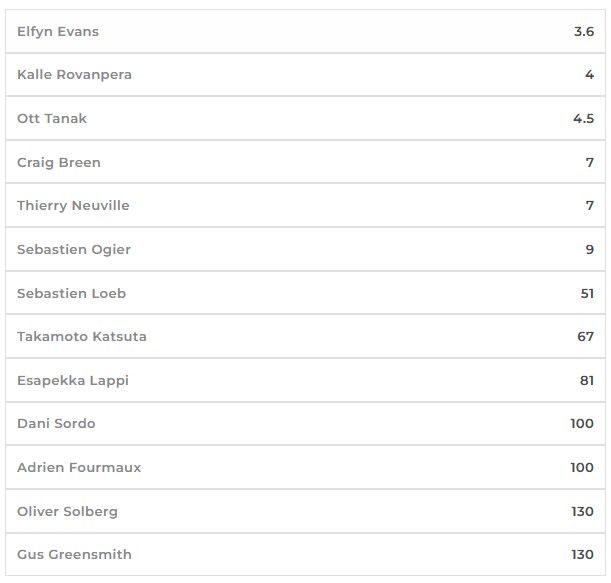Select the 67 odds for Katsuta
This screenshot has width=611, height=583.
click(586, 337)
